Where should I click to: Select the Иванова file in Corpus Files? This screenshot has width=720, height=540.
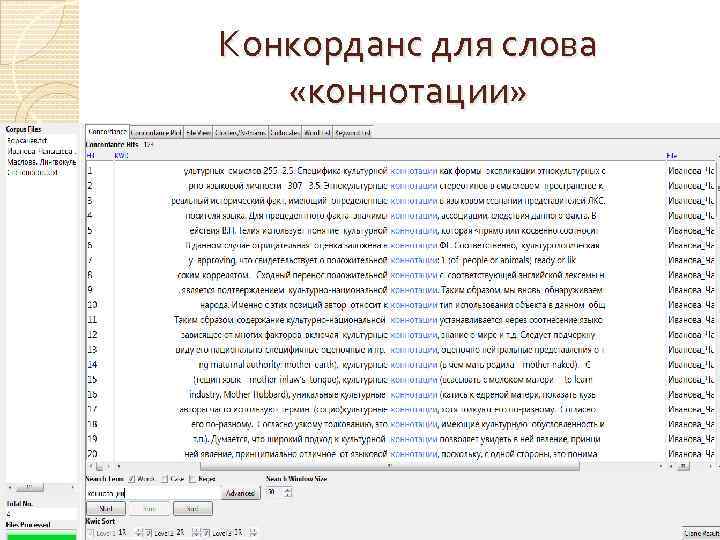click(x=40, y=151)
